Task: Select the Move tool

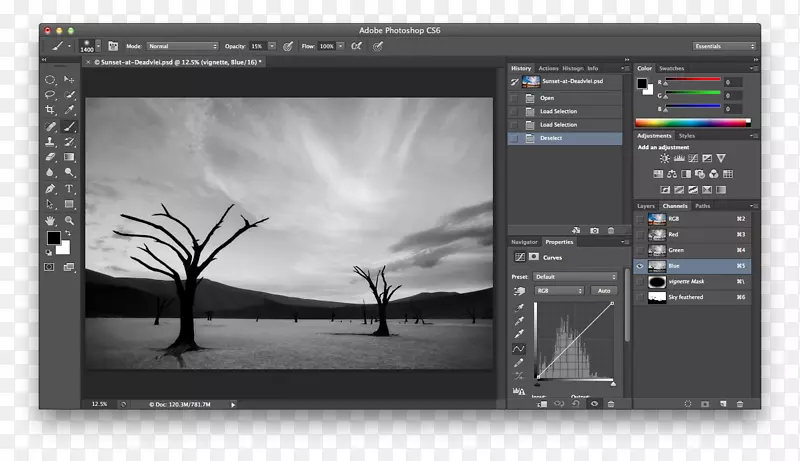Action: [x=69, y=80]
